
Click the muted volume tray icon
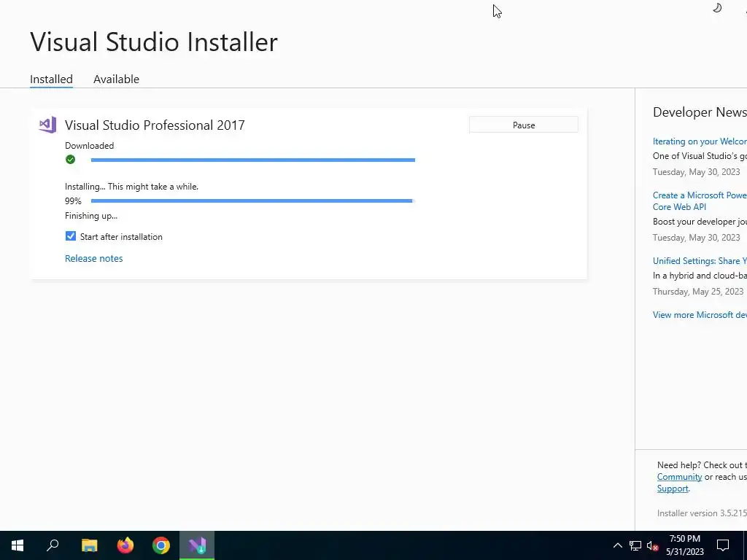tap(653, 545)
